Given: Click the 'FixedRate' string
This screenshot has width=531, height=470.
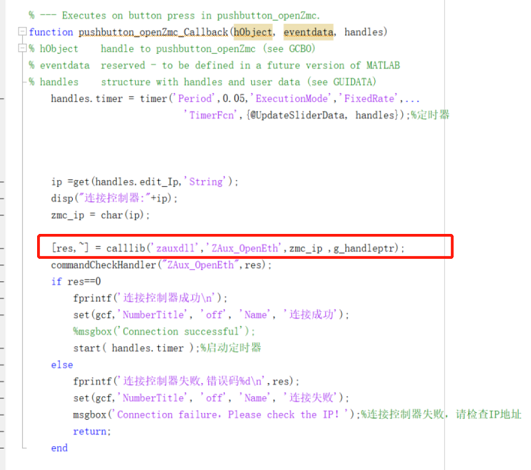Looking at the screenshot, I should coord(369,99).
